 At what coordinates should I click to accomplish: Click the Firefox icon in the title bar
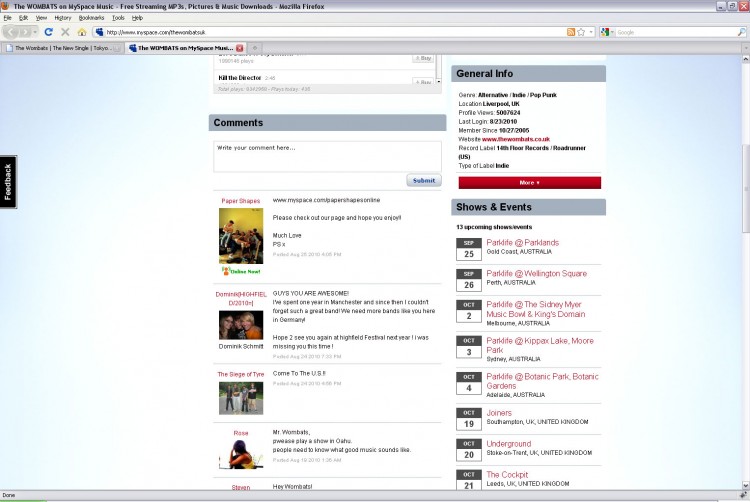(x=4, y=6)
